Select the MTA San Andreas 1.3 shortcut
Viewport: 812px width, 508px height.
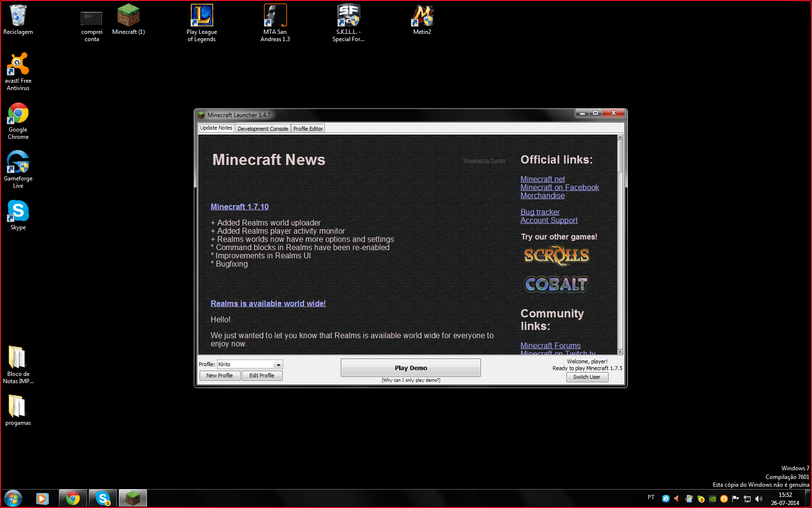(275, 23)
